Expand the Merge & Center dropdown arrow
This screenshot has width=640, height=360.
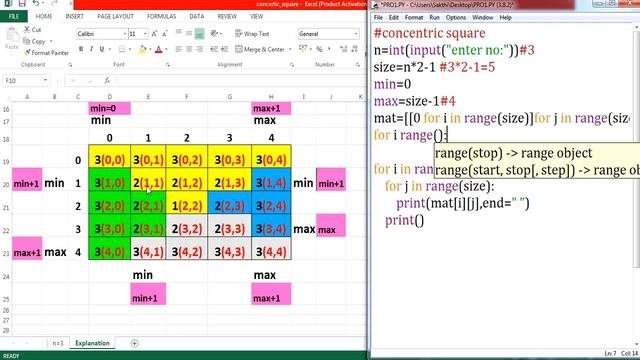pyautogui.click(x=290, y=49)
